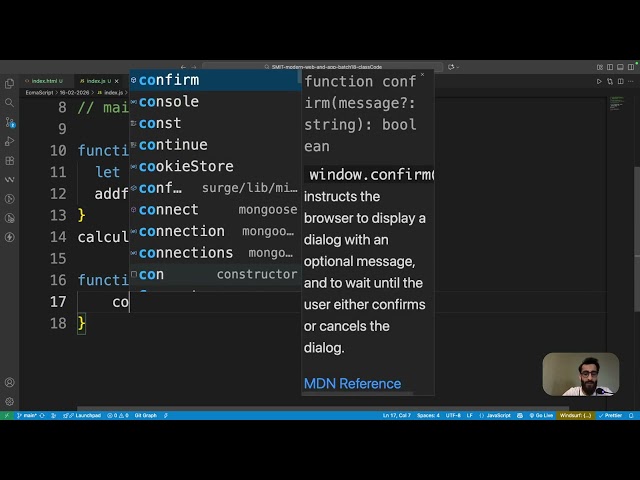
Task: Close the index.js tab
Action: pyautogui.click(x=117, y=81)
